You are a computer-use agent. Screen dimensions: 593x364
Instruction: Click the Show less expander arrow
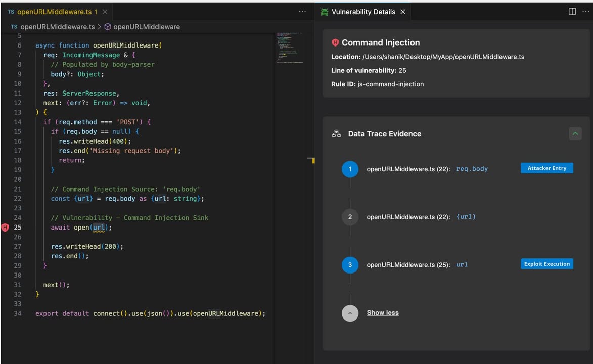coord(350,313)
